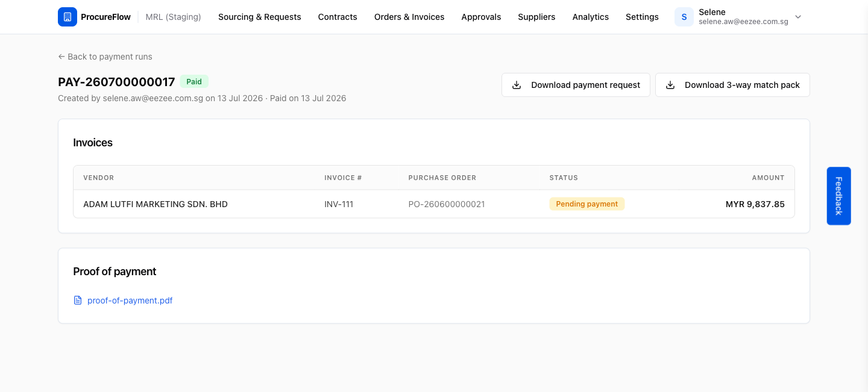This screenshot has height=392, width=868.
Task: Click the PAY-260700000017 payment run heading
Action: pos(116,82)
